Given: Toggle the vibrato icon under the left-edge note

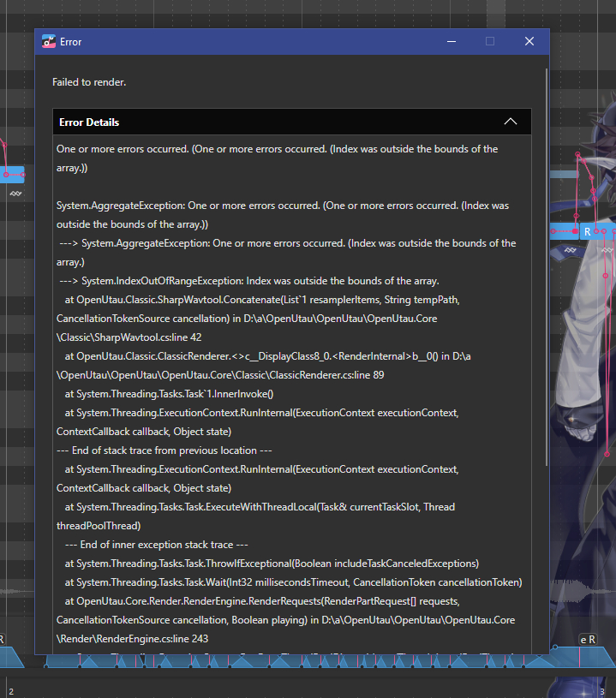Looking at the screenshot, I should (x=15, y=194).
